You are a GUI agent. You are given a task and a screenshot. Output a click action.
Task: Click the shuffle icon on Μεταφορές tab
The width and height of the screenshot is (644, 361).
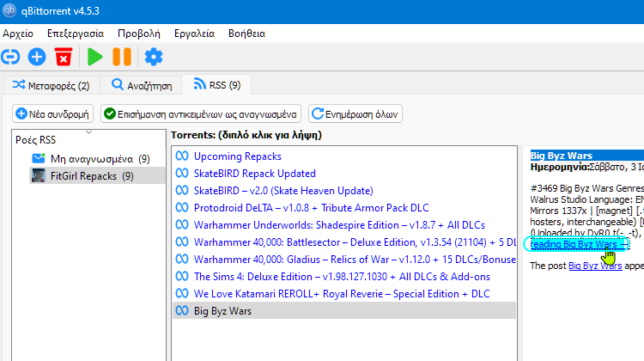[x=19, y=85]
